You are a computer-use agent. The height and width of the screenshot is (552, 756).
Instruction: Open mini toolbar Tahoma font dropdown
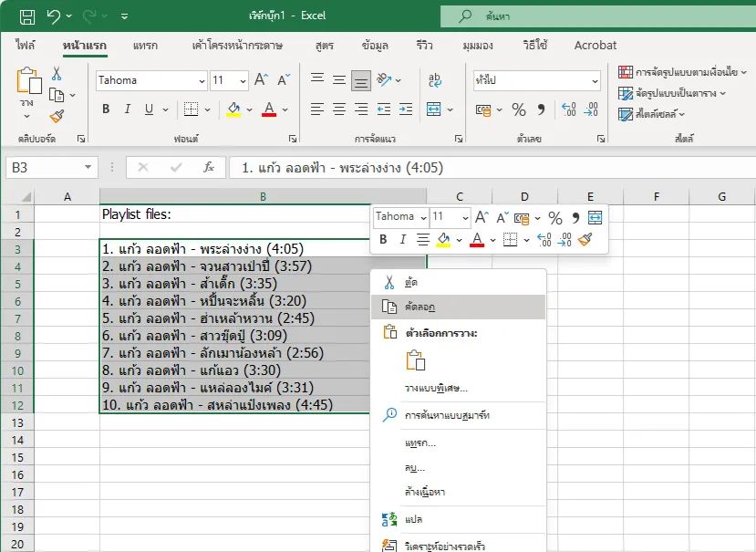[x=423, y=218]
